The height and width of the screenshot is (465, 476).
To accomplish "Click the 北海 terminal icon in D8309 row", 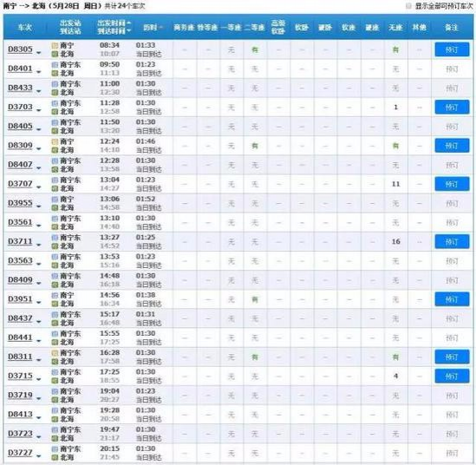I will coord(55,150).
